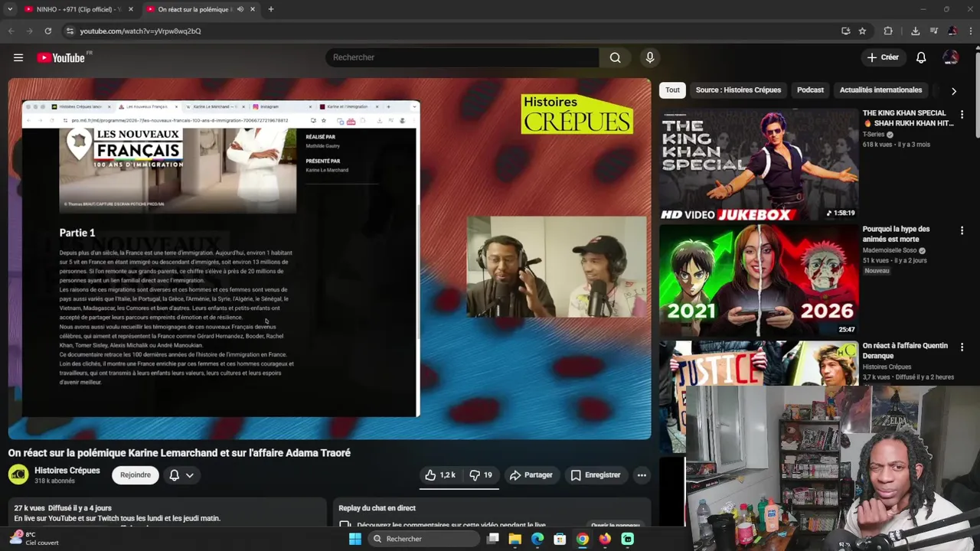This screenshot has width=980, height=551.
Task: Click the search magnifier button
Action: tap(615, 57)
